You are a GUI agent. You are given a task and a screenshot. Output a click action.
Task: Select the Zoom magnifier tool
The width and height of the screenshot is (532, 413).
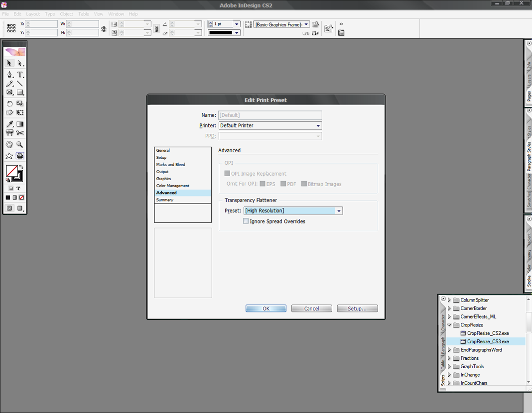20,144
